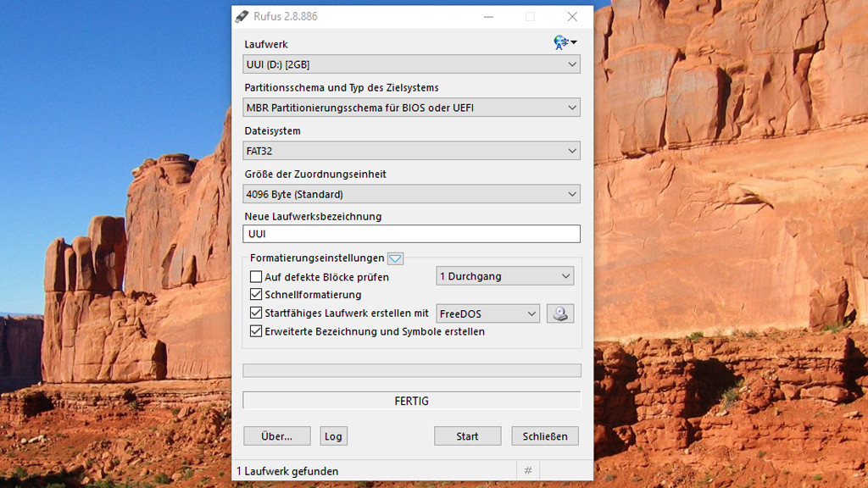Open the '1 Durchgang' passes dropdown

(x=504, y=276)
